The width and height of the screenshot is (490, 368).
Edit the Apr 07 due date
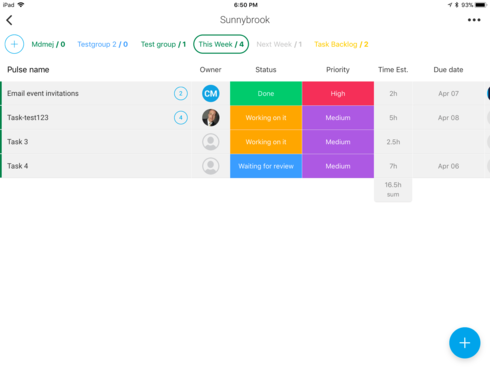click(448, 94)
